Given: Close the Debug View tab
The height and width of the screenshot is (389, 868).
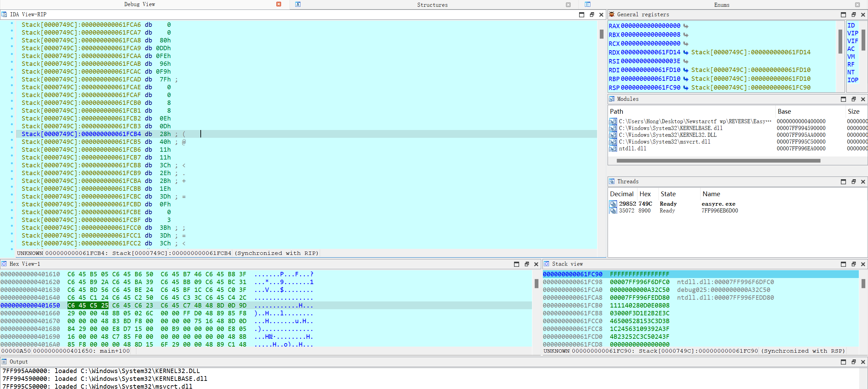Looking at the screenshot, I should 279,4.
